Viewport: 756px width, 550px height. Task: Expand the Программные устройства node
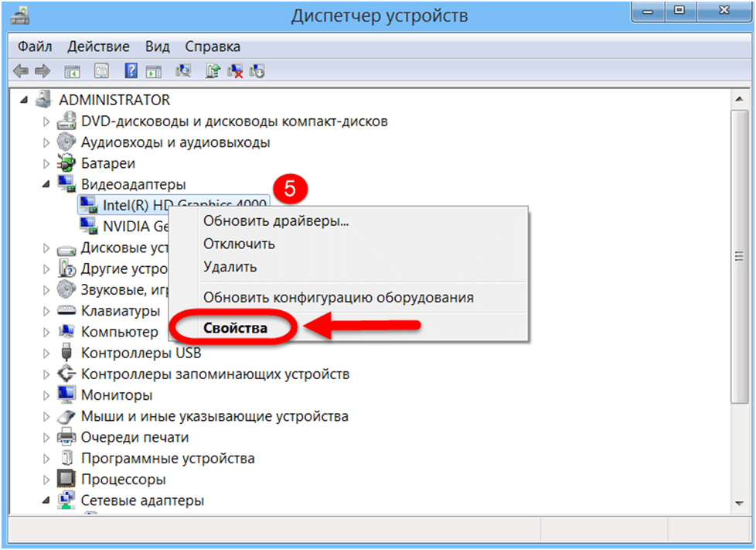(x=46, y=458)
